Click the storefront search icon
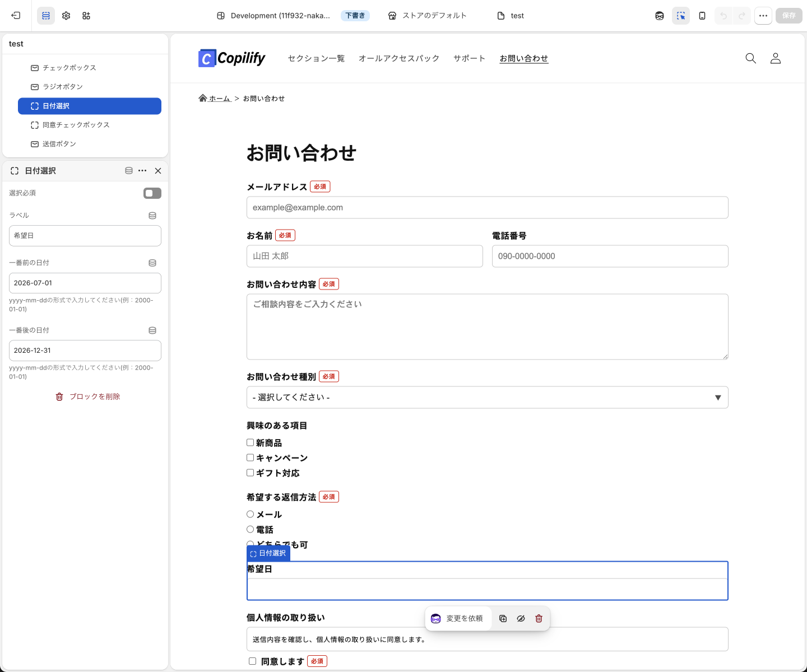Image resolution: width=807 pixels, height=672 pixels. click(751, 58)
